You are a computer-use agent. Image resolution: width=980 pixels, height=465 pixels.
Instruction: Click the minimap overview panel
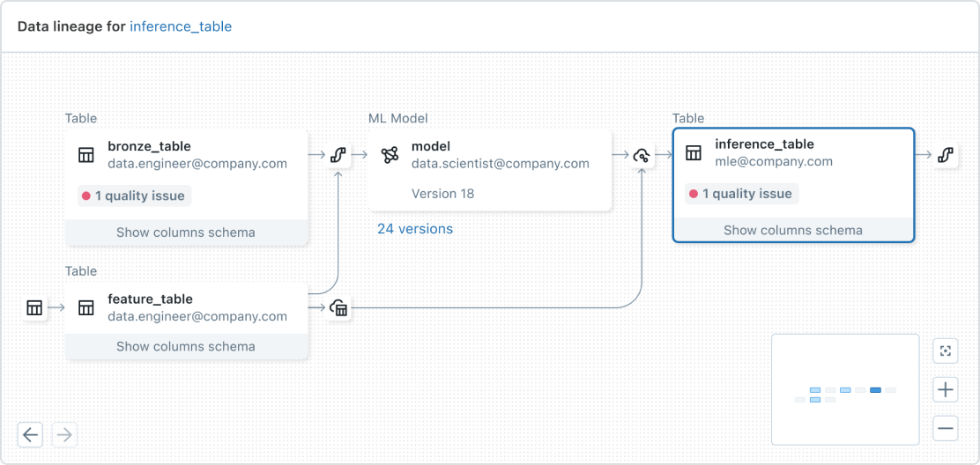pyautogui.click(x=845, y=389)
